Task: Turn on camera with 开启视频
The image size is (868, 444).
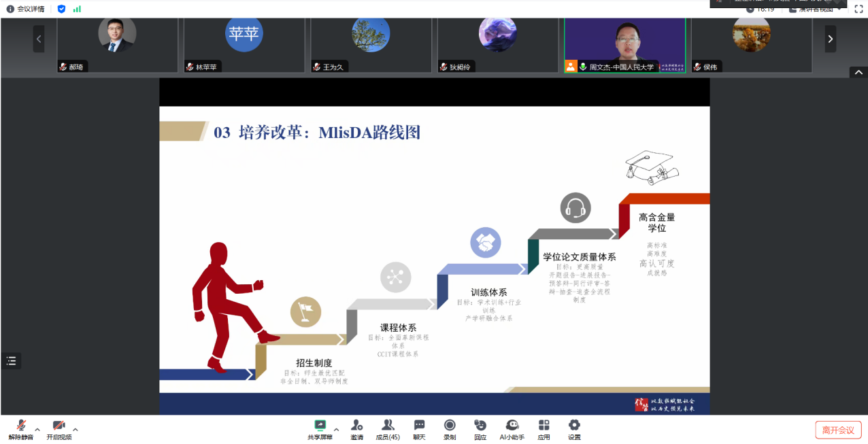Action: point(59,426)
